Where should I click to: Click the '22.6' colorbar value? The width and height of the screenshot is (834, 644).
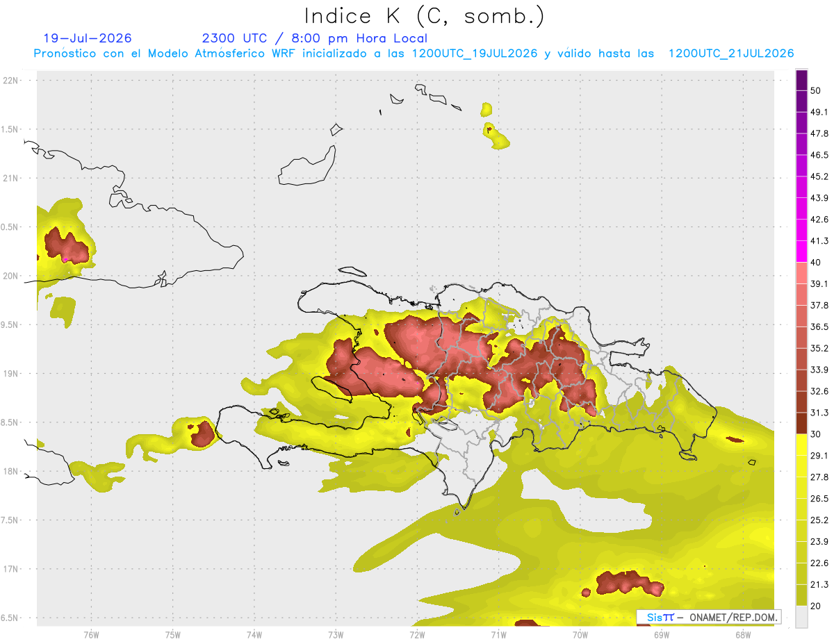click(x=819, y=563)
